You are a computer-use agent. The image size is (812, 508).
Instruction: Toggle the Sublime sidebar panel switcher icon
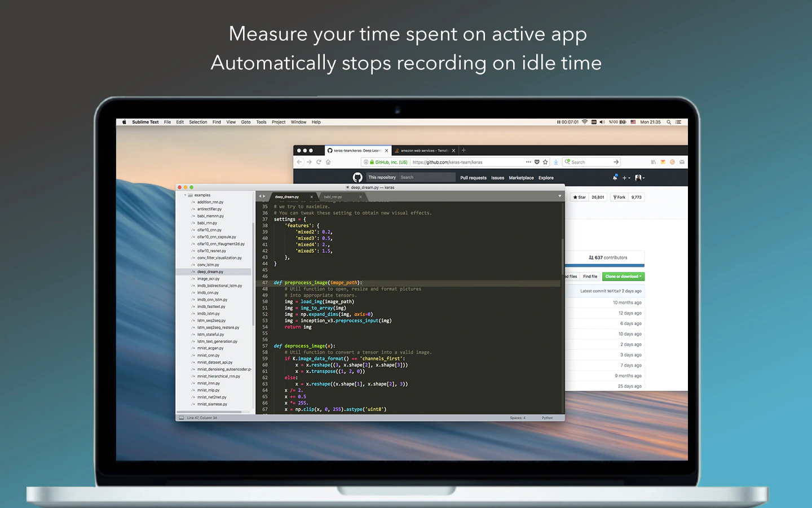[182, 418]
